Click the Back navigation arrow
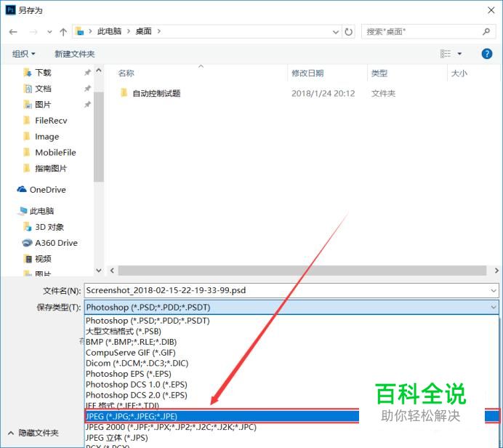The height and width of the screenshot is (448, 503). 13,32
